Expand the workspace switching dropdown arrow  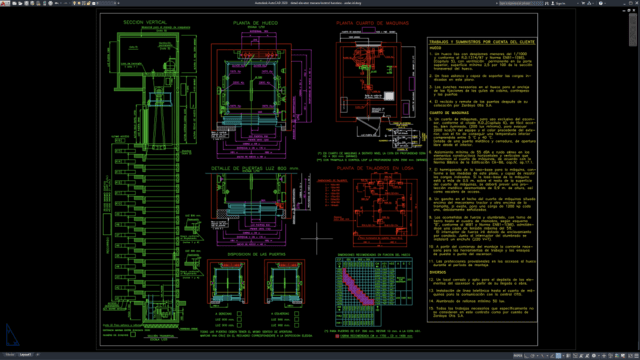pos(599,356)
